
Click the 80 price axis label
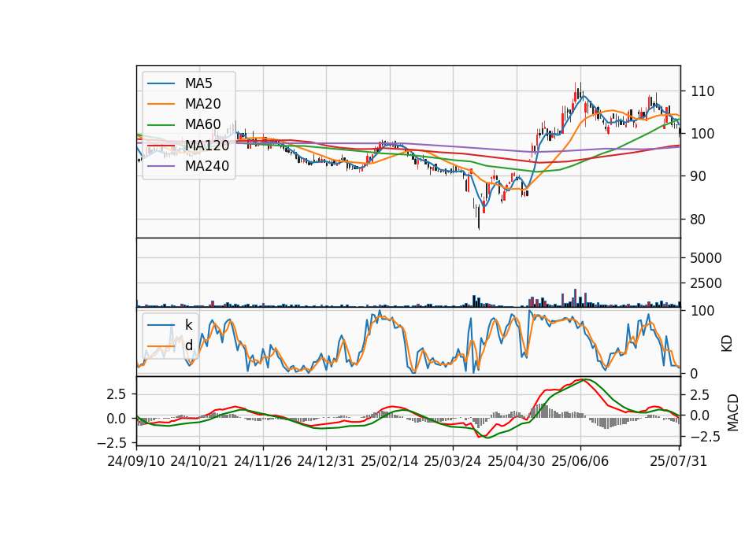699,220
